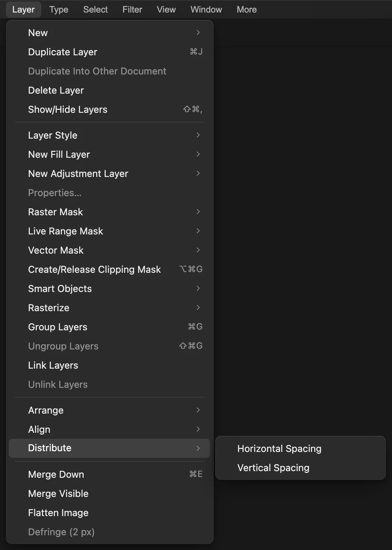Expand the Raster Mask submenu
The width and height of the screenshot is (392, 550).
[x=109, y=212]
